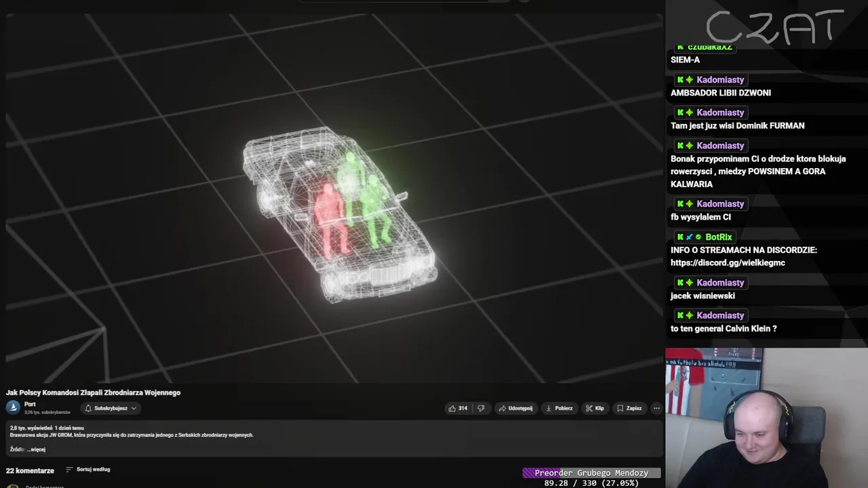Image resolution: width=868 pixels, height=488 pixels.
Task: Click Kadomiasty name above AMBSADOR LIBII message
Action: (720, 79)
